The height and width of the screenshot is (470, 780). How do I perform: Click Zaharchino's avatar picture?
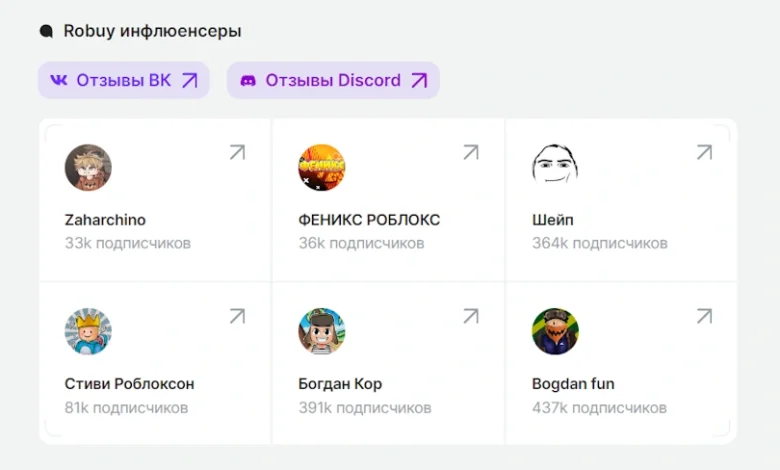coord(88,167)
